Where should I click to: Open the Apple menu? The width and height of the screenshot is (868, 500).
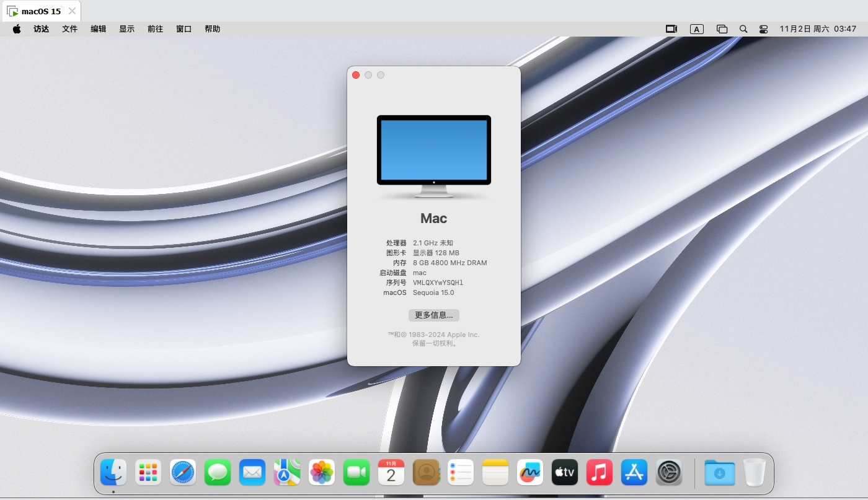click(x=17, y=29)
